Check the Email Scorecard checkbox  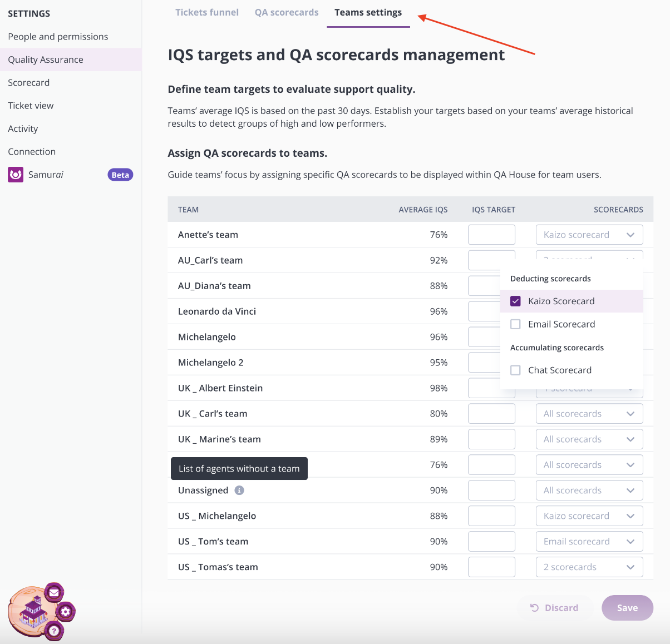[515, 324]
